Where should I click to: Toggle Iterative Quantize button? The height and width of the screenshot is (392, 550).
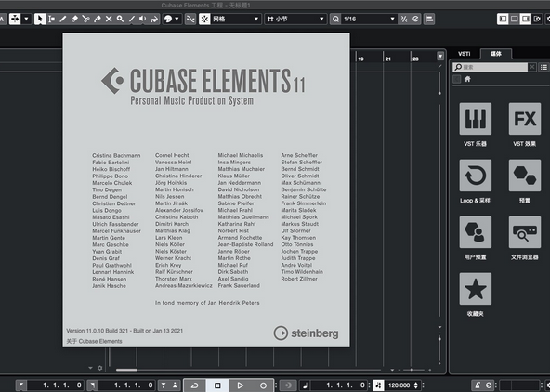click(404, 19)
